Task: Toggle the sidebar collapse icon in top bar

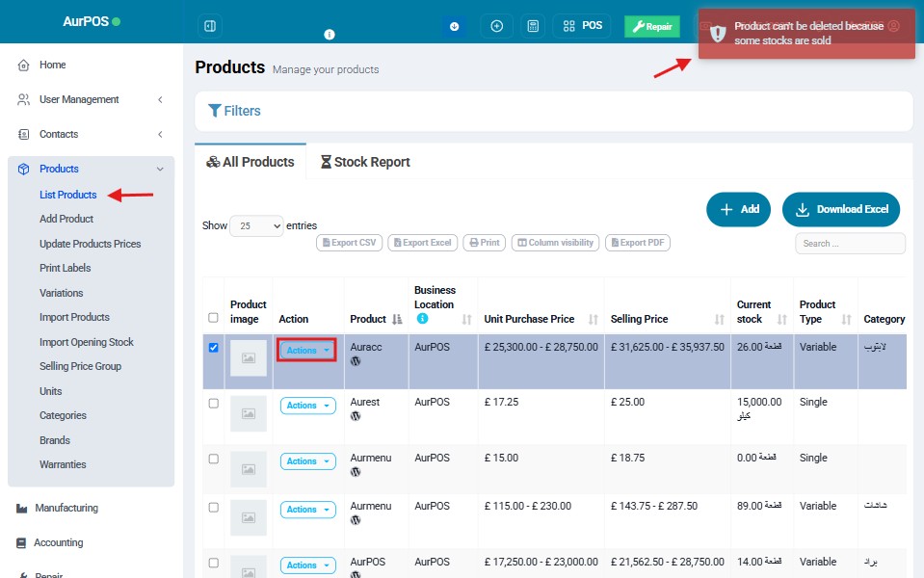Action: (x=210, y=26)
